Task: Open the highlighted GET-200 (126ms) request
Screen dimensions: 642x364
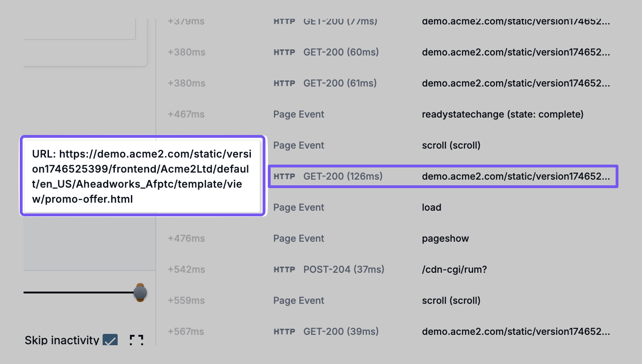Action: pyautogui.click(x=515, y=176)
